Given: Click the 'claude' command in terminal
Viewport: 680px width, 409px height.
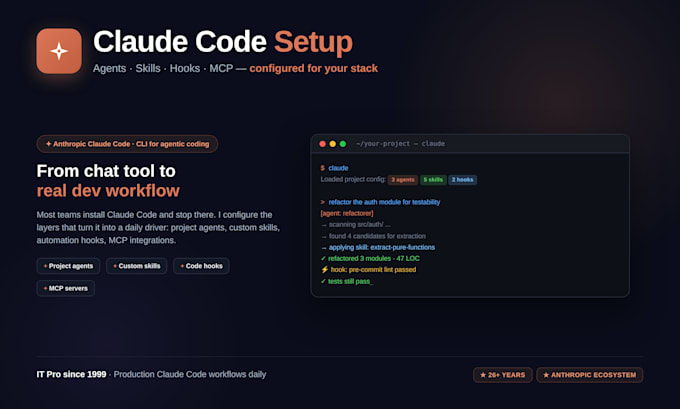Looking at the screenshot, I should pos(338,168).
